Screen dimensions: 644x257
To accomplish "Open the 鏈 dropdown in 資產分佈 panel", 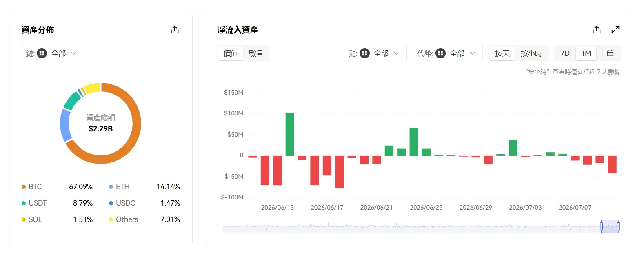I will [x=53, y=53].
